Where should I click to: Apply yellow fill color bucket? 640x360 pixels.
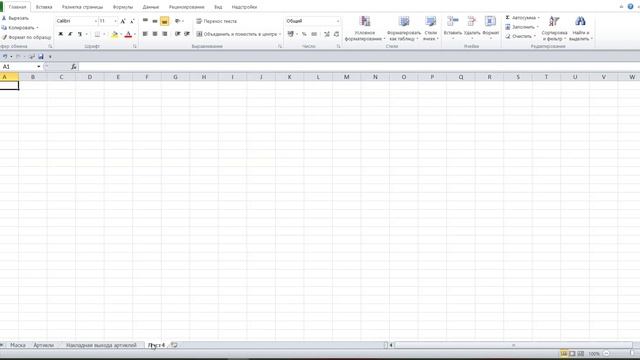tap(115, 34)
